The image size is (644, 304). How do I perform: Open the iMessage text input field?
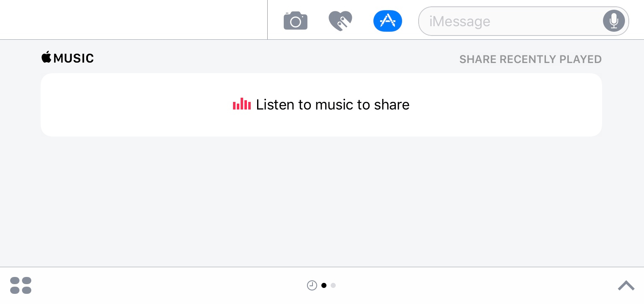507,21
